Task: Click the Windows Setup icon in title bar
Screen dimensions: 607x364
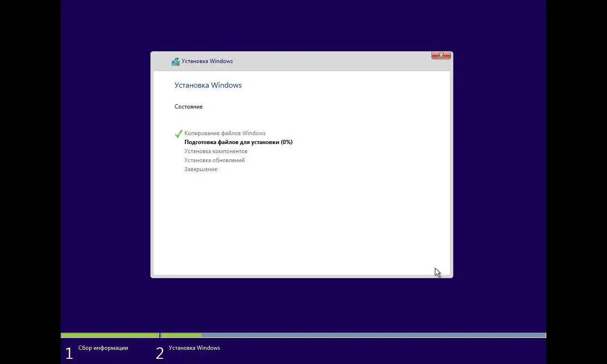Action: coord(175,62)
